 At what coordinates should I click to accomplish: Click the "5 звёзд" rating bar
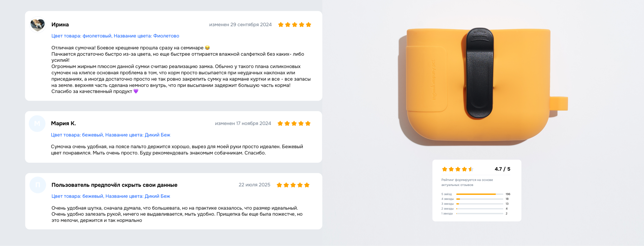coord(480,194)
